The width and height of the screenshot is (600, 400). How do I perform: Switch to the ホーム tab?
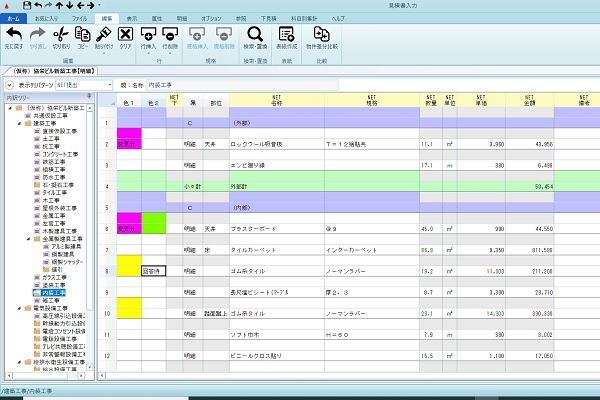[13, 18]
